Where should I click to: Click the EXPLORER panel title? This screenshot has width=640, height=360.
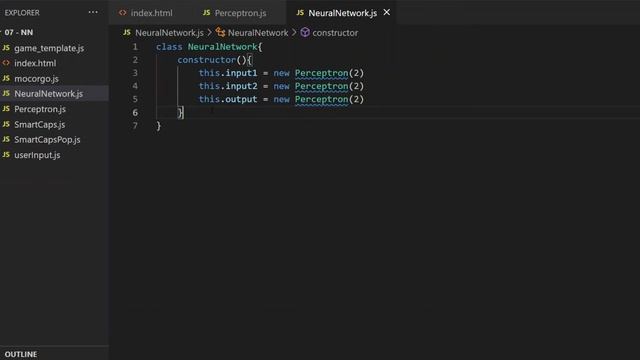tap(22, 13)
